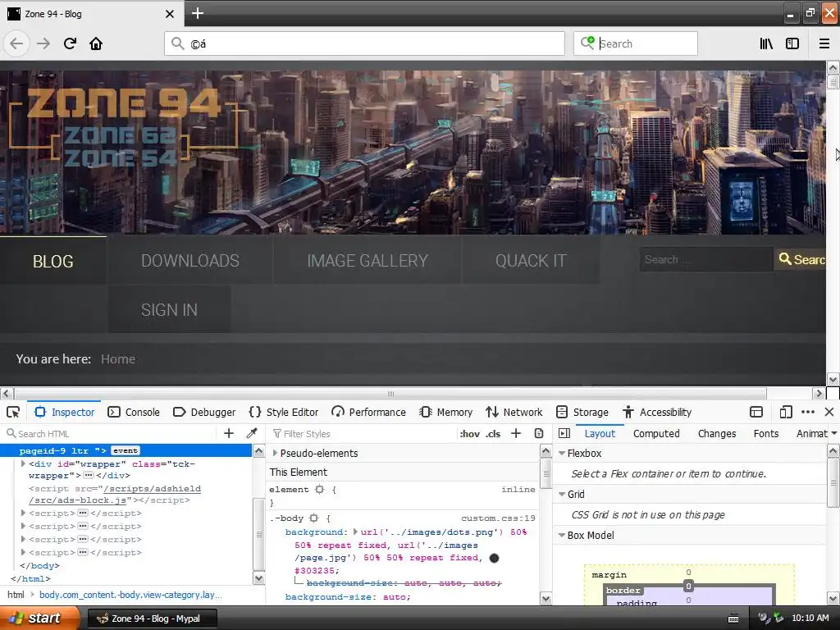840x630 pixels.
Task: Click the browser Back arrow button
Action: pos(16,43)
